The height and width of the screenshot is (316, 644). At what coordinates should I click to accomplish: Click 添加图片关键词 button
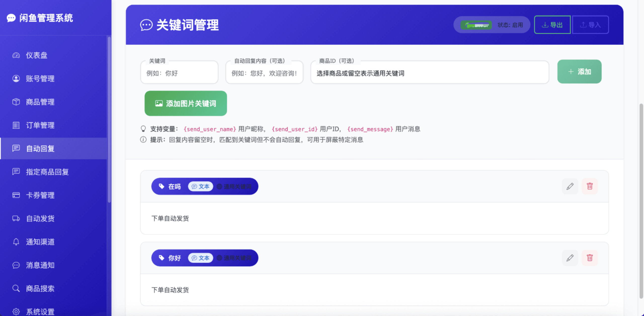point(186,103)
